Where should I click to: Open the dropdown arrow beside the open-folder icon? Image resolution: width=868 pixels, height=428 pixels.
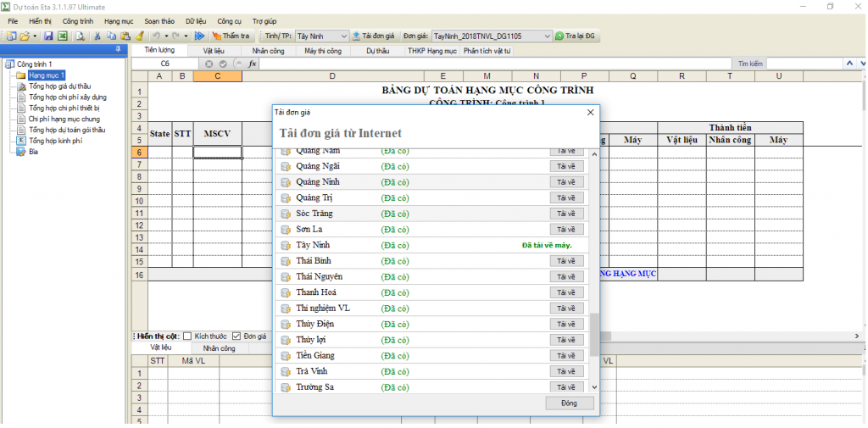[35, 36]
